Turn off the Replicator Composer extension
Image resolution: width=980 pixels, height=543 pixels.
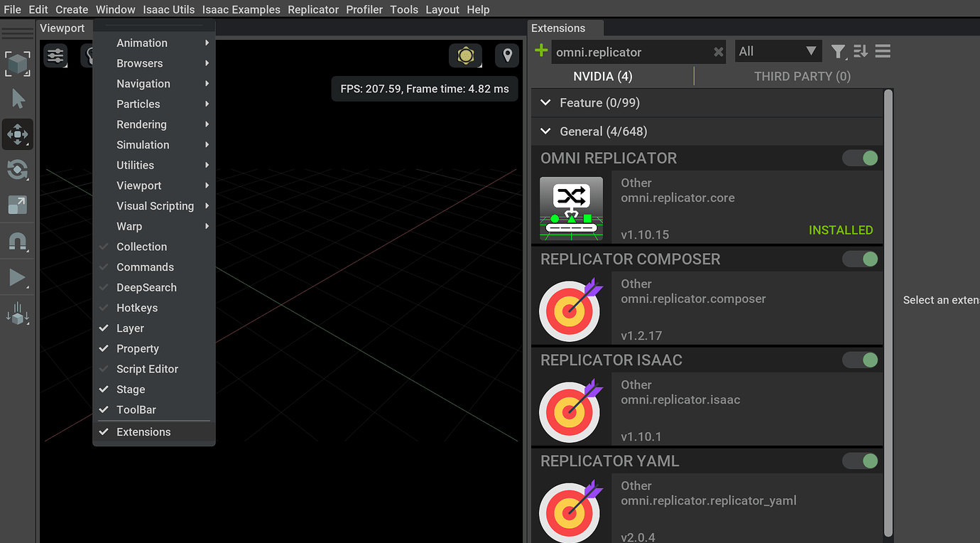pyautogui.click(x=860, y=259)
